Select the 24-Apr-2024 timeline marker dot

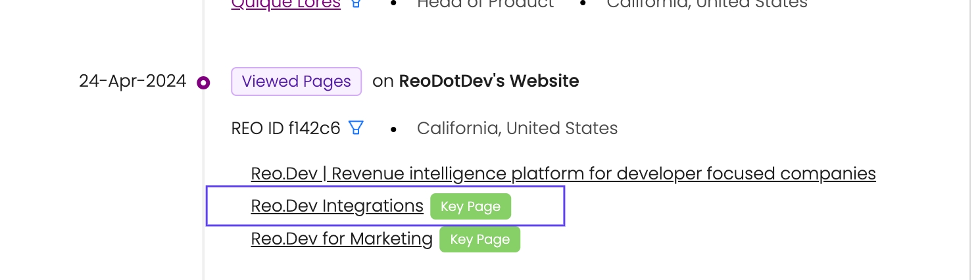pos(203,82)
